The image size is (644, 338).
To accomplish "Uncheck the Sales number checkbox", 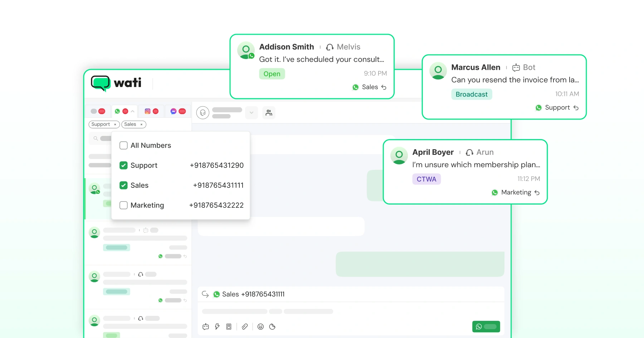I will (123, 185).
